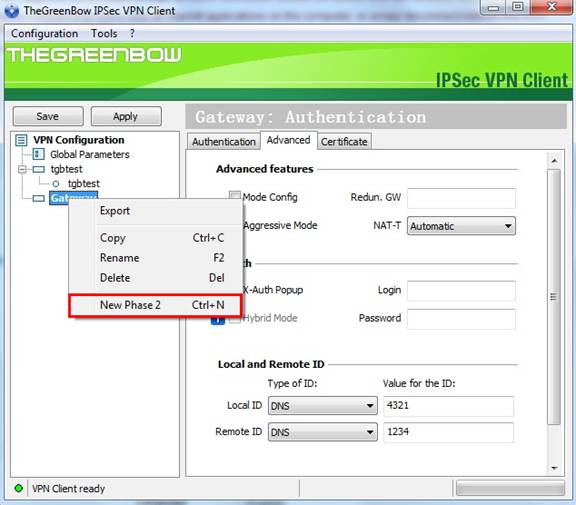Open the Remote ID type dropdown
This screenshot has width=576, height=505.
coord(323,432)
